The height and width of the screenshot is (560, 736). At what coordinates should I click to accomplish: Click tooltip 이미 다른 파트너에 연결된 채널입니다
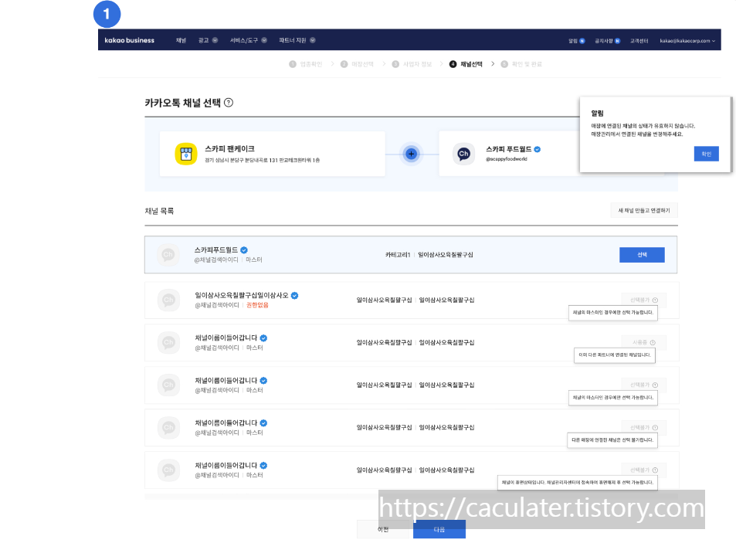click(615, 355)
